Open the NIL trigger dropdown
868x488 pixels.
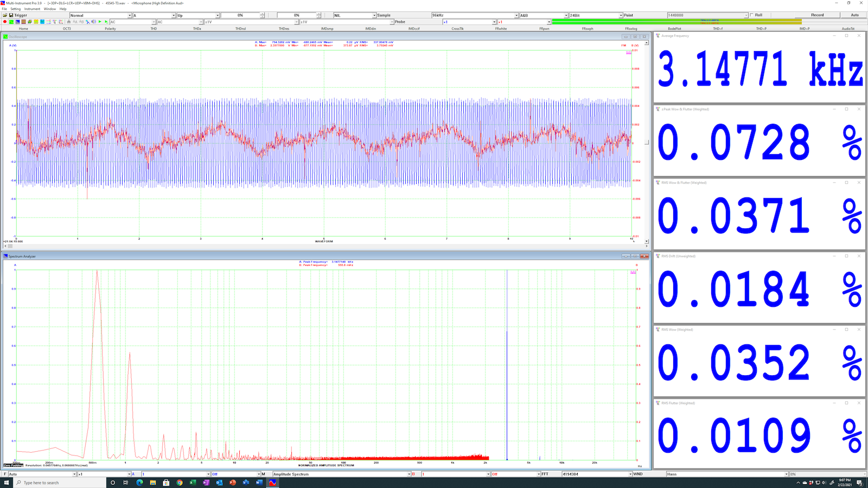pos(355,15)
